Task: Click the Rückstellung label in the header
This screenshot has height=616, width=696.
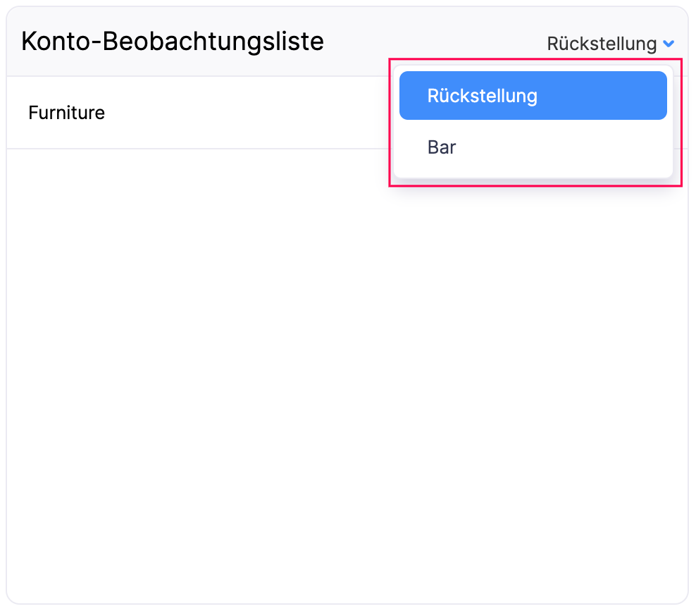Action: [602, 44]
